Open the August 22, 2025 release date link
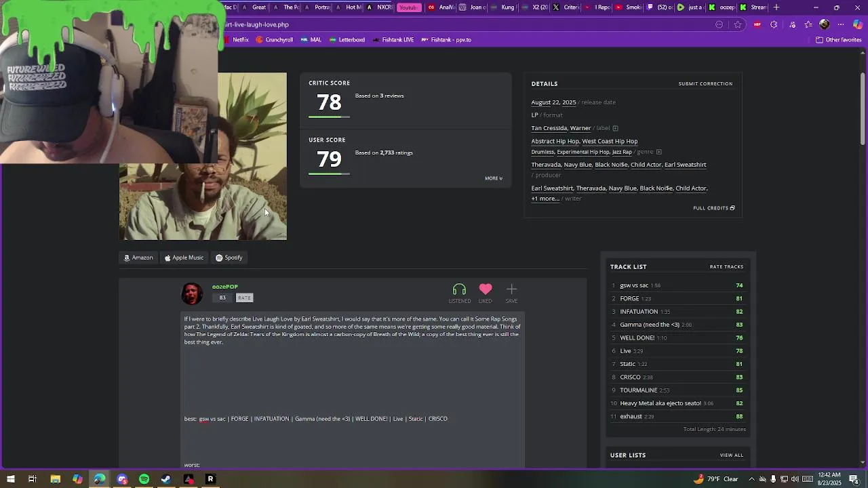 tap(553, 102)
